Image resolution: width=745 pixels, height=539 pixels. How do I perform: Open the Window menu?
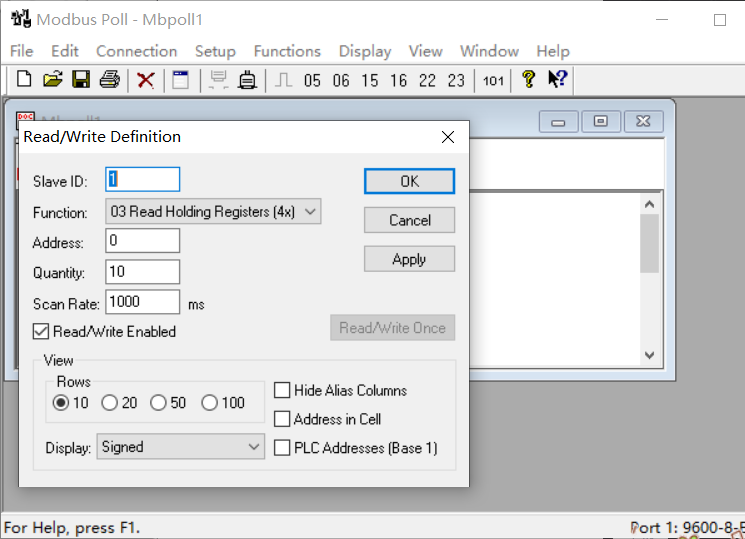[x=489, y=51]
